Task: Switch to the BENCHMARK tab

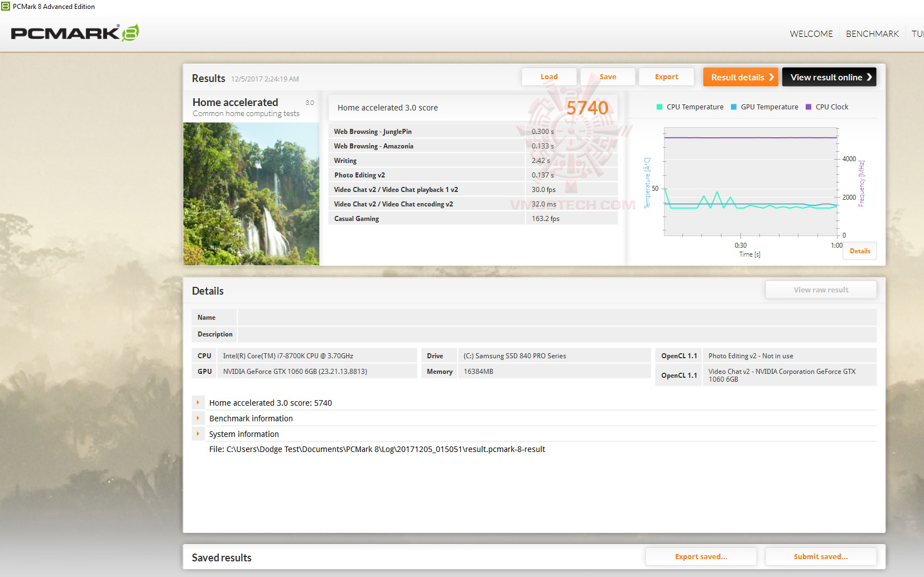Action: click(x=872, y=34)
